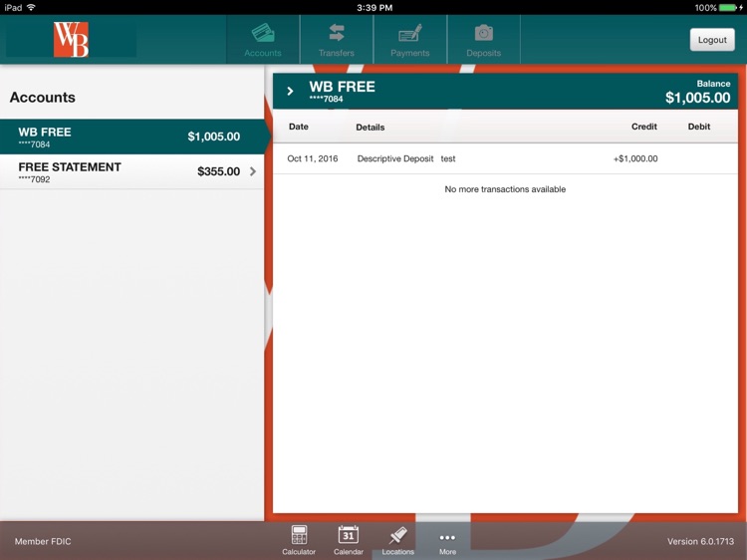Click the Logout button
The width and height of the screenshot is (747, 560).
[x=712, y=40]
